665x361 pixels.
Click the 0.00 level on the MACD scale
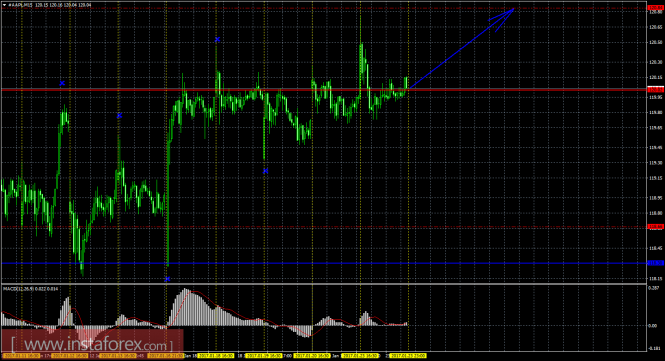[x=653, y=326]
